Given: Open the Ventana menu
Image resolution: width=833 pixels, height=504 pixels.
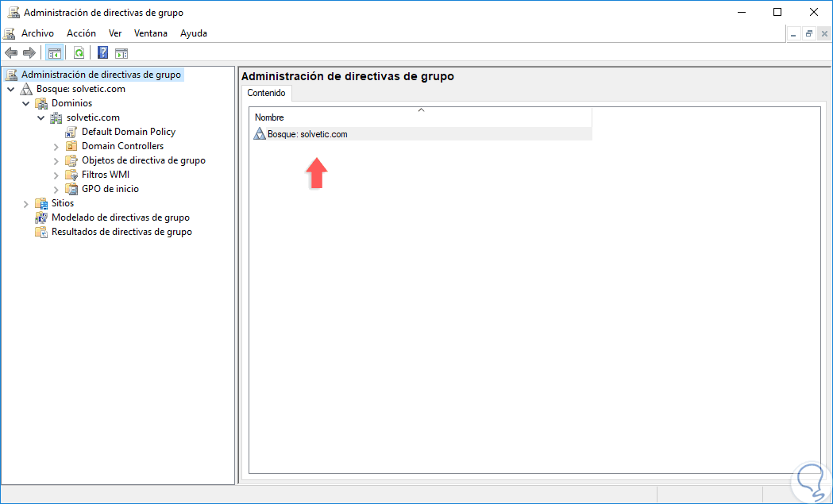Looking at the screenshot, I should click(x=151, y=33).
